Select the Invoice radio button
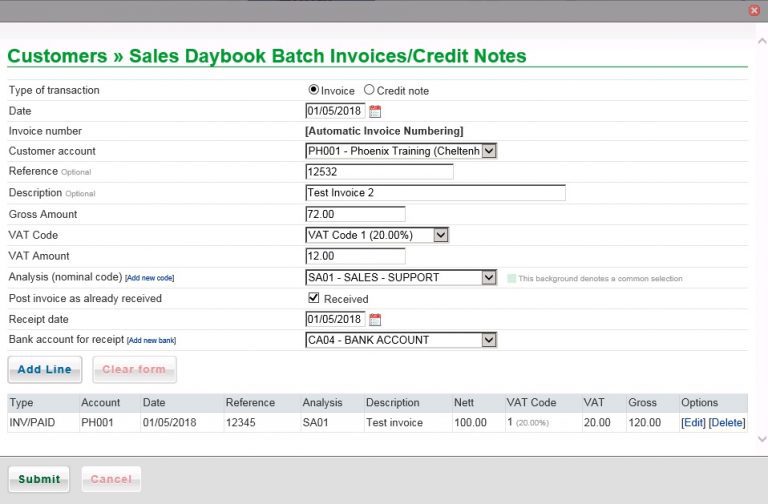The width and height of the screenshot is (768, 504). click(x=313, y=90)
